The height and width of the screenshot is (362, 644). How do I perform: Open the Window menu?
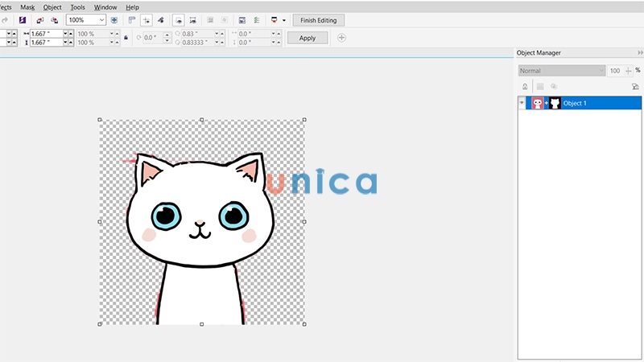click(105, 7)
